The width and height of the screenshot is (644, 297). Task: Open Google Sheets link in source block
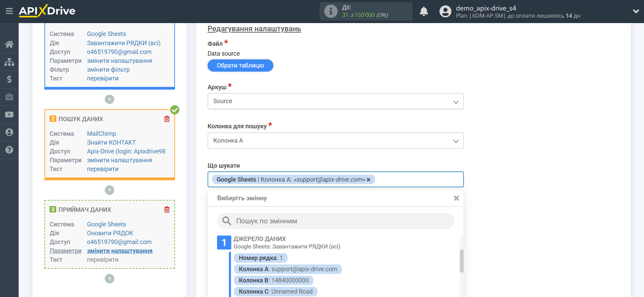click(106, 34)
